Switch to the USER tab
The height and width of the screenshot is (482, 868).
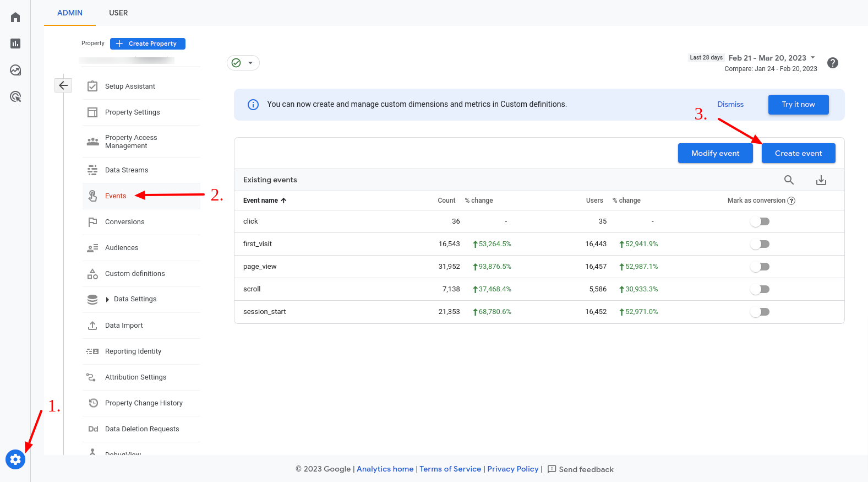pyautogui.click(x=118, y=13)
